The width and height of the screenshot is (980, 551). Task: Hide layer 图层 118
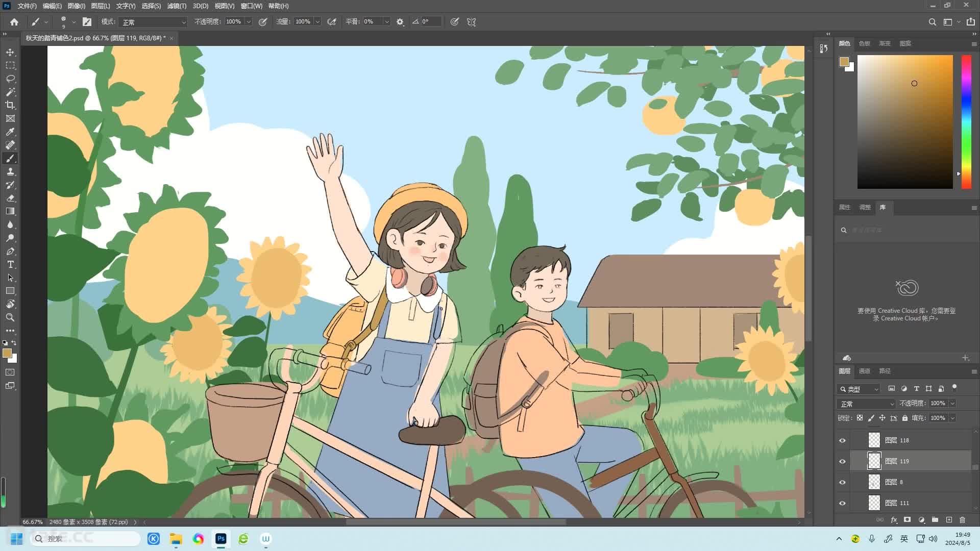842,440
